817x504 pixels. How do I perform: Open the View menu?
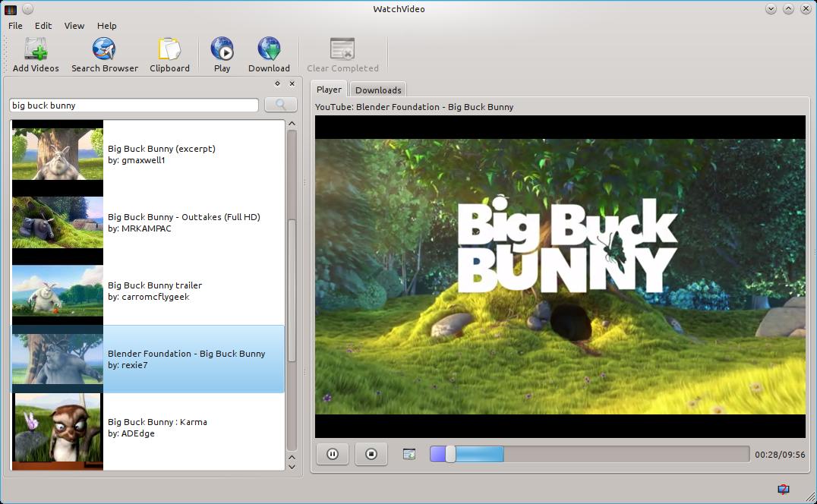[x=74, y=26]
